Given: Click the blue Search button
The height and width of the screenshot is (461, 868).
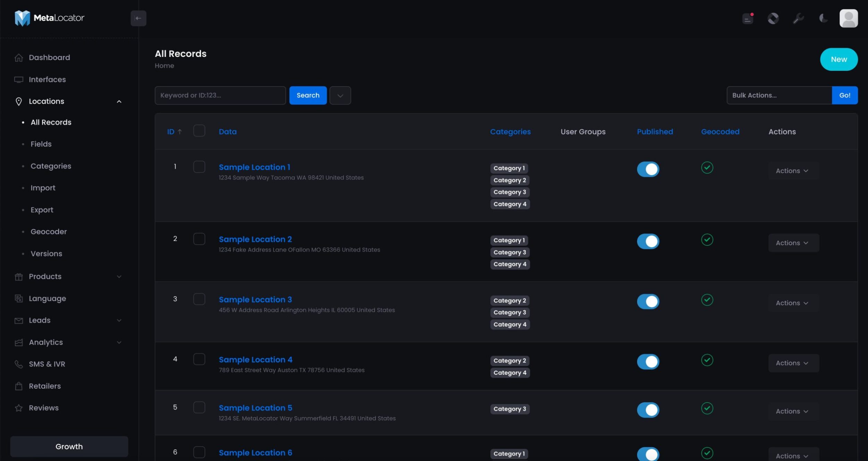Looking at the screenshot, I should pos(308,95).
